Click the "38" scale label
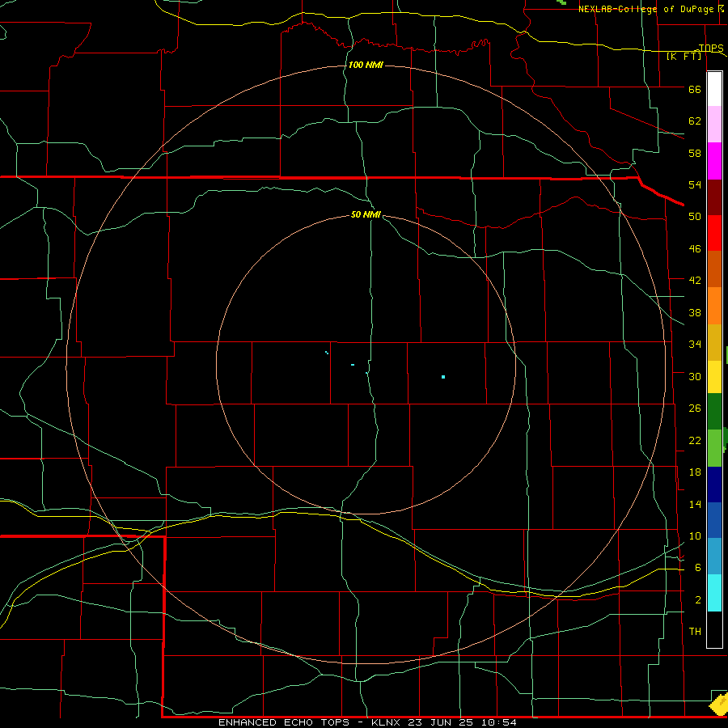728x728 pixels. 695,312
